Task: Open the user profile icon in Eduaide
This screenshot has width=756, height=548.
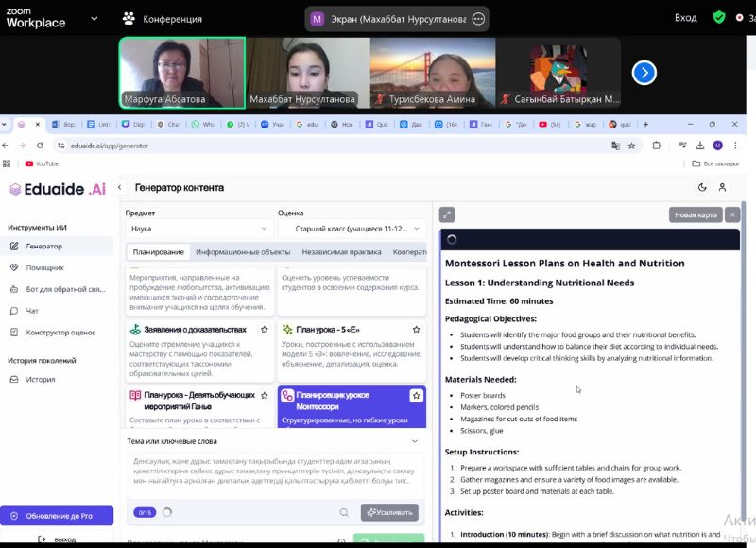Action: 723,188
